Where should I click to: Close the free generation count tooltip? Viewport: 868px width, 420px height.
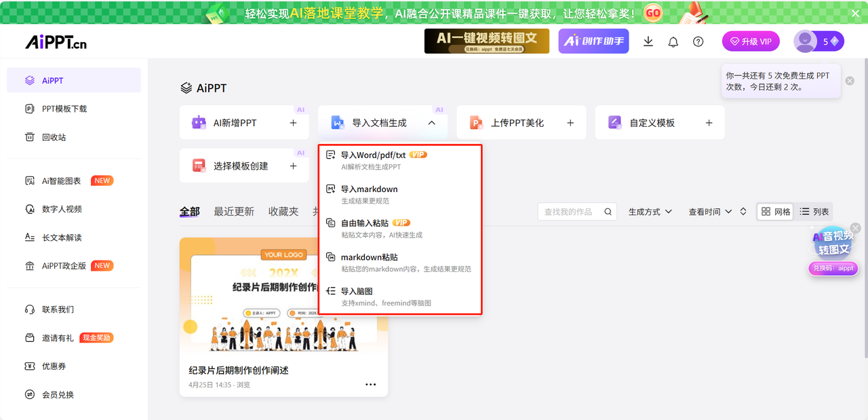click(850, 81)
